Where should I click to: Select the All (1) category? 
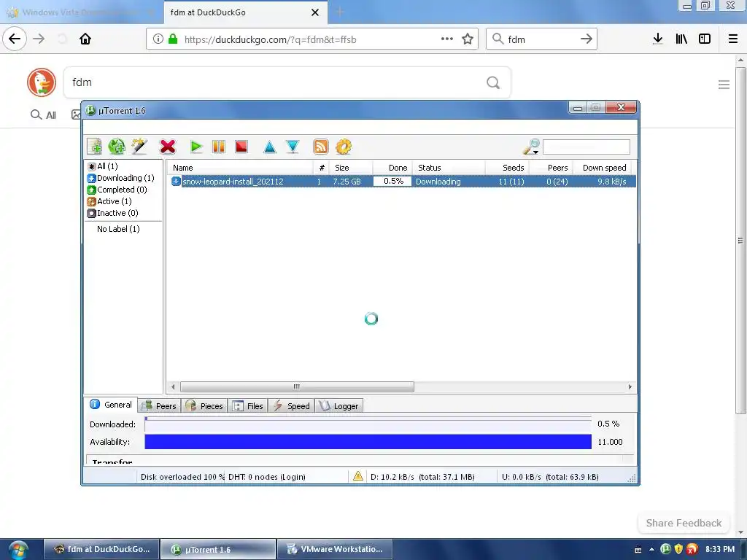pos(103,166)
